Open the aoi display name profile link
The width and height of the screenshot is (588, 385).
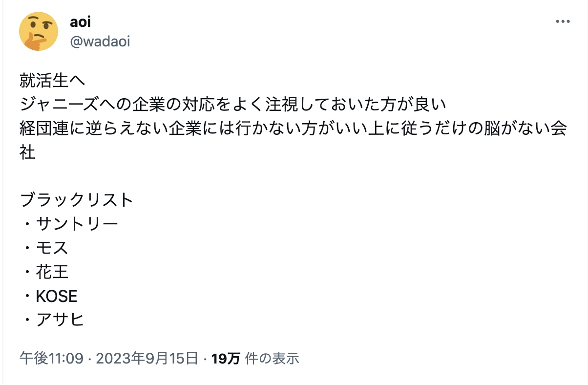81,23
